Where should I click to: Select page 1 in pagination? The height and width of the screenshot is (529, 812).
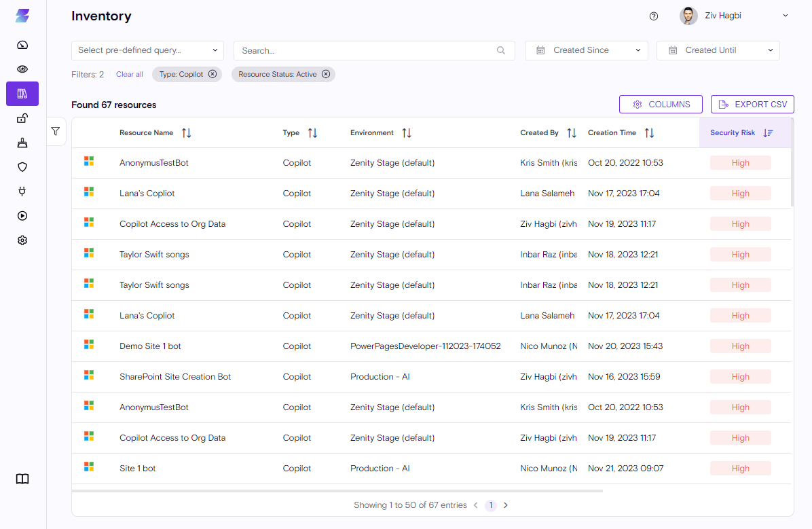click(x=490, y=505)
